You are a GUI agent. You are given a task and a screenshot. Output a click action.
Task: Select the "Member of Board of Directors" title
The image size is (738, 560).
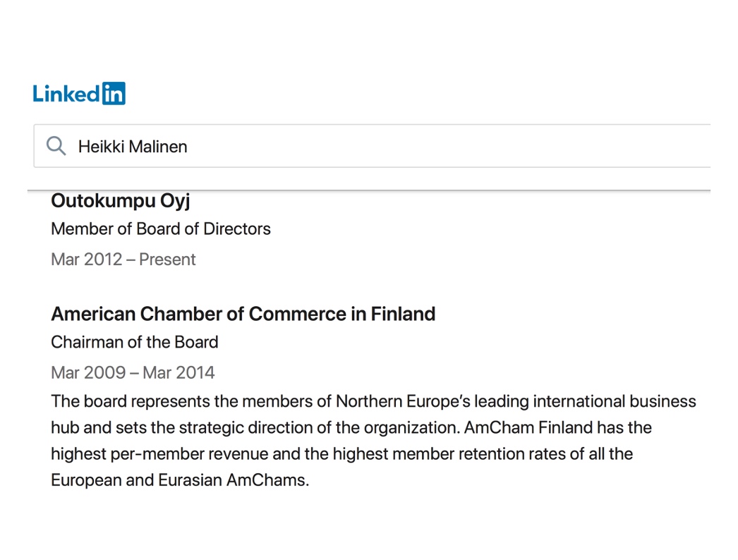[161, 229]
